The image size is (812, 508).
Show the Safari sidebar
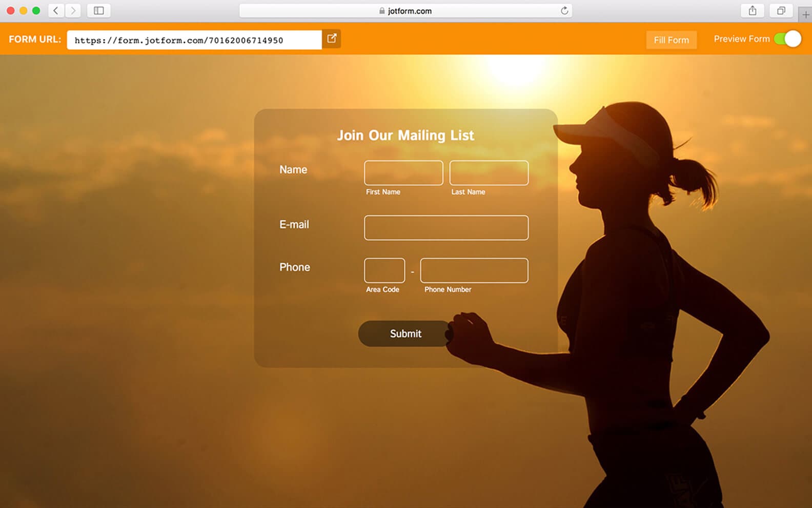[99, 11]
